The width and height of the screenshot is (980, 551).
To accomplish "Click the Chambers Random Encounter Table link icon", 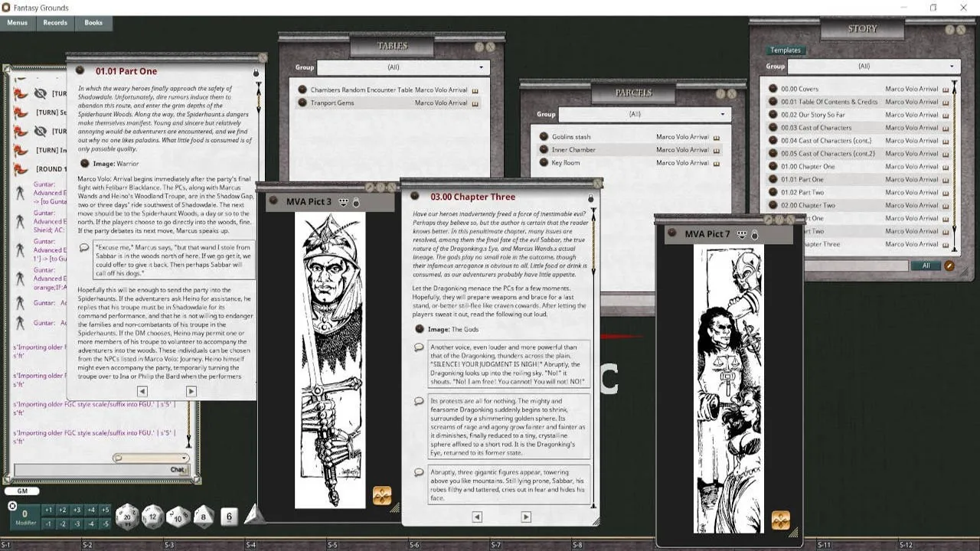I will [x=302, y=90].
